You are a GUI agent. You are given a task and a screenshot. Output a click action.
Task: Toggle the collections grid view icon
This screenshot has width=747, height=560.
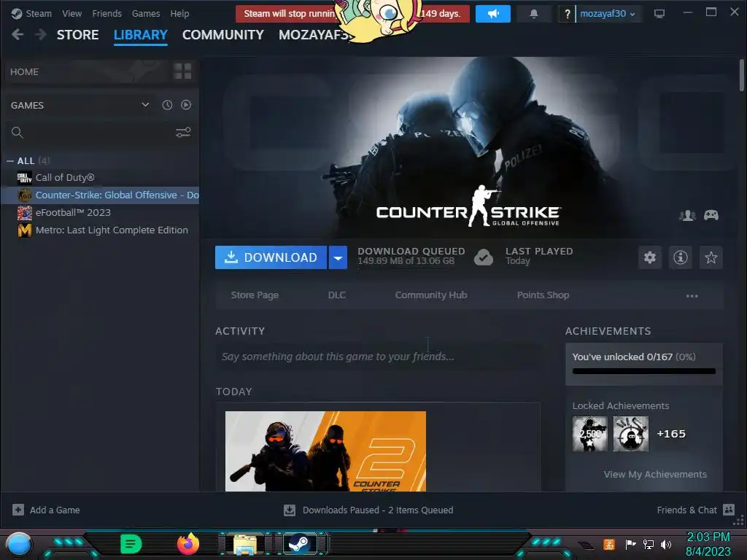[182, 71]
